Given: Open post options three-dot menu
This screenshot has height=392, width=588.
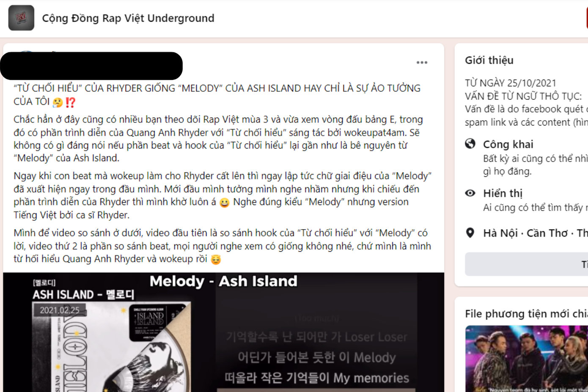Looking at the screenshot, I should coord(422,63).
